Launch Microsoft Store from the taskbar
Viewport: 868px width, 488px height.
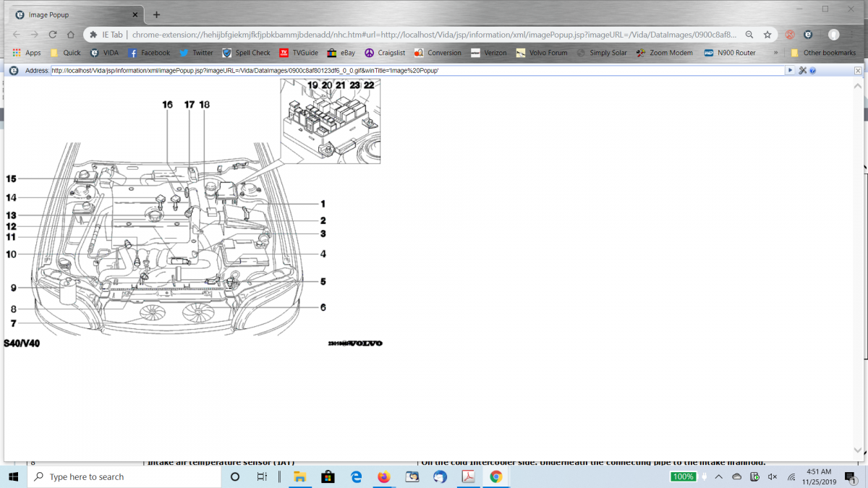(327, 477)
